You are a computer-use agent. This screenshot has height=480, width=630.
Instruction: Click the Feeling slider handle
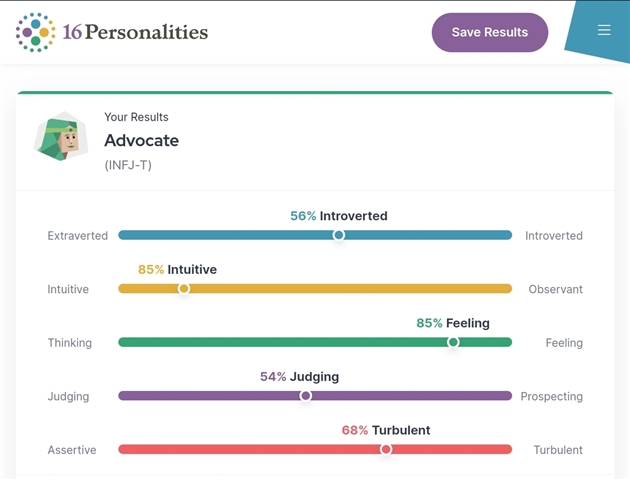point(453,342)
